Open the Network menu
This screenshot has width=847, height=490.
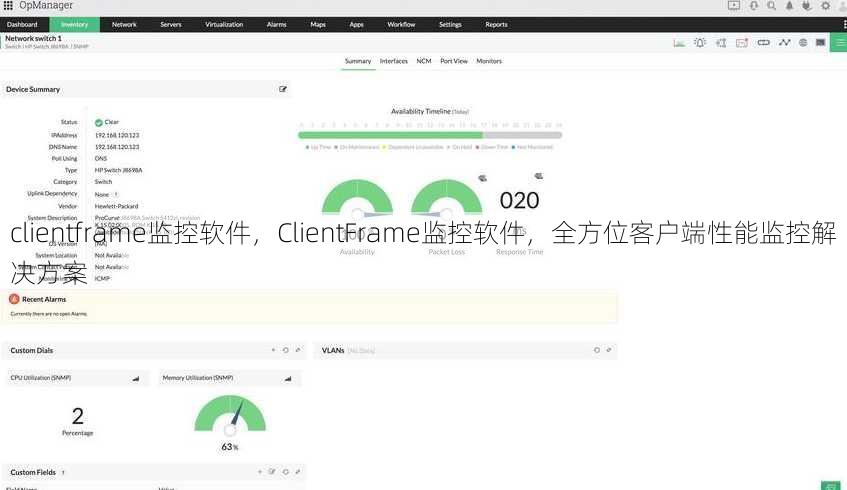click(124, 24)
